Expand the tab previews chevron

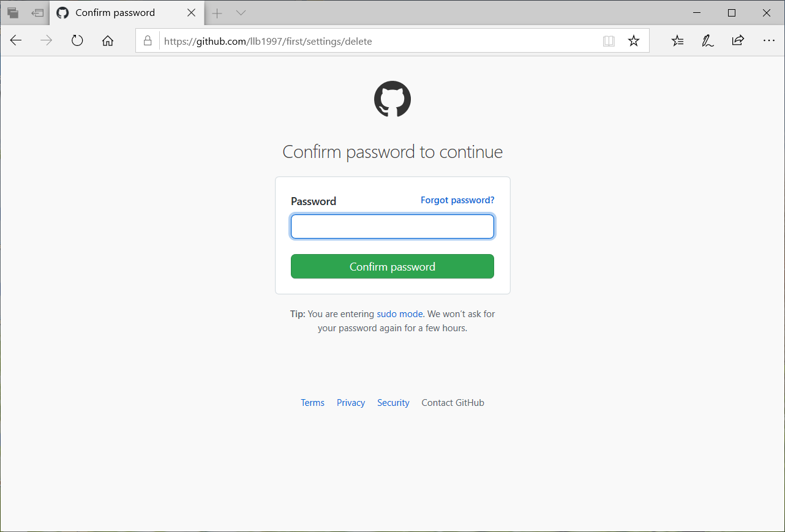[241, 13]
